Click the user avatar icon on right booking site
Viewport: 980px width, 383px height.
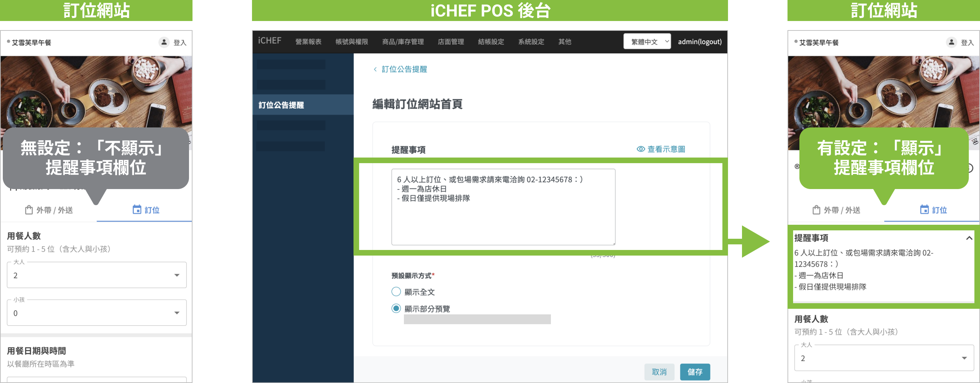951,42
